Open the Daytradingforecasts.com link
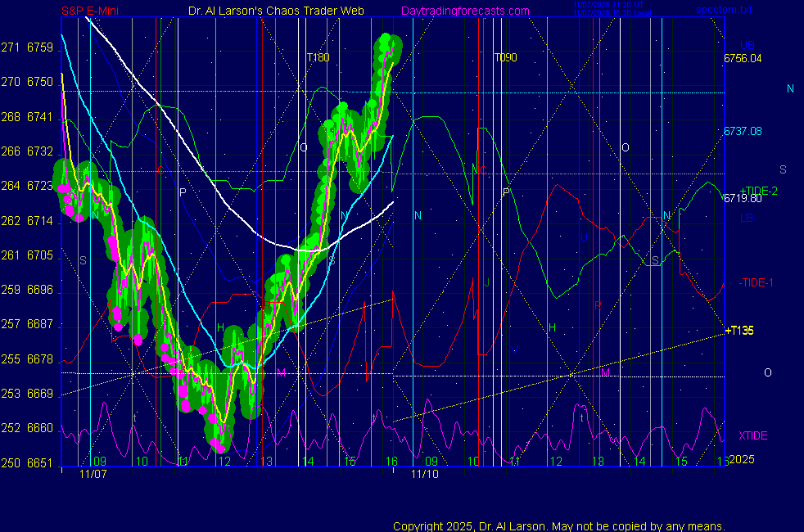 click(x=464, y=11)
